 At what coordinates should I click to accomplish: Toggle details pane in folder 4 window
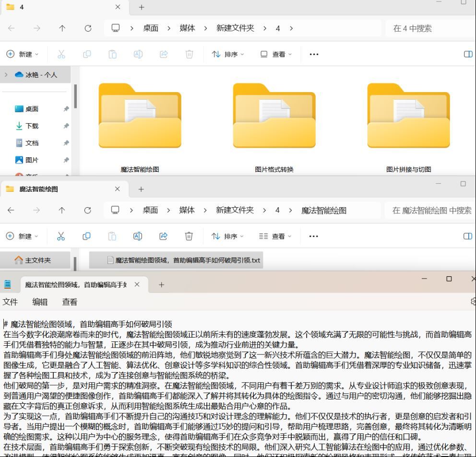pos(468,54)
